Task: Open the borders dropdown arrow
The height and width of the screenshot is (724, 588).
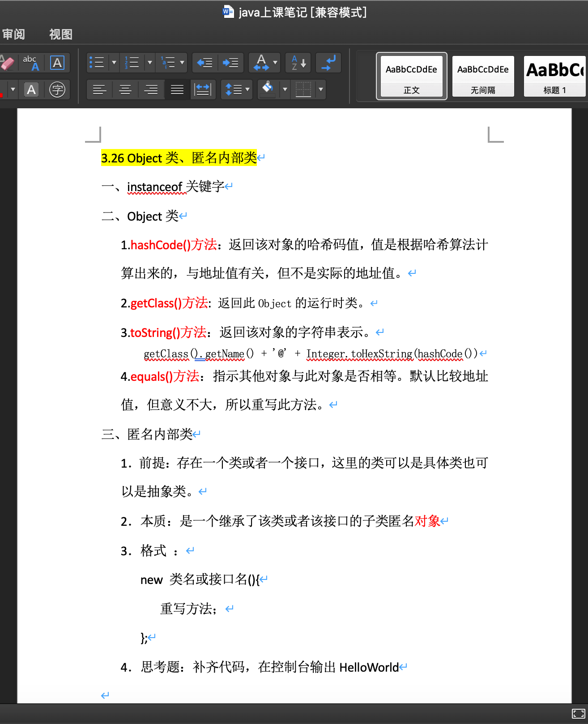Action: point(320,90)
